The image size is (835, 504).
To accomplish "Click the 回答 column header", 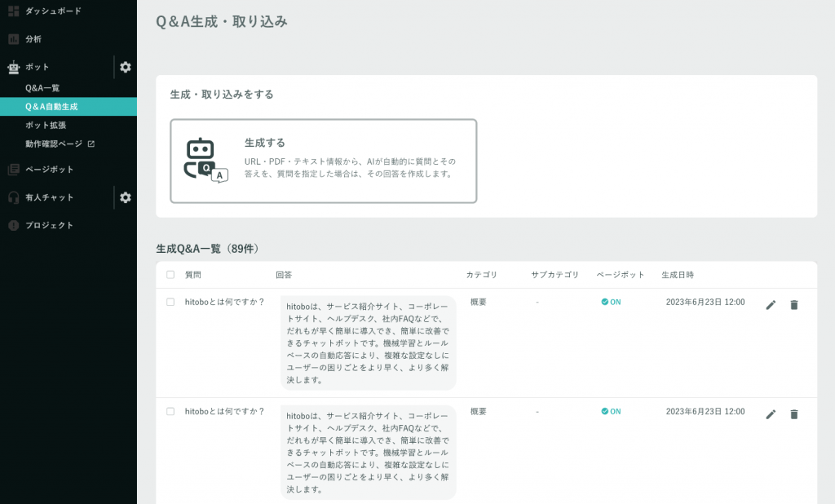I will pyautogui.click(x=284, y=275).
